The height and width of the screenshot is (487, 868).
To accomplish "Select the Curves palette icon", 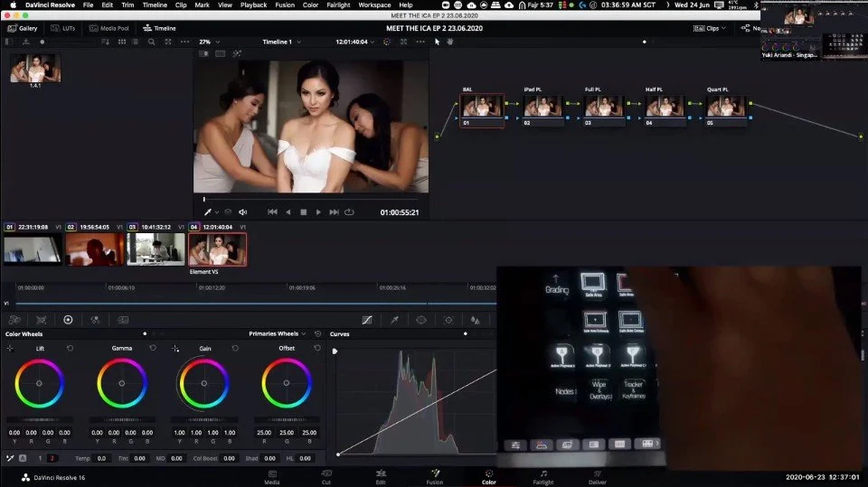I will tap(367, 320).
